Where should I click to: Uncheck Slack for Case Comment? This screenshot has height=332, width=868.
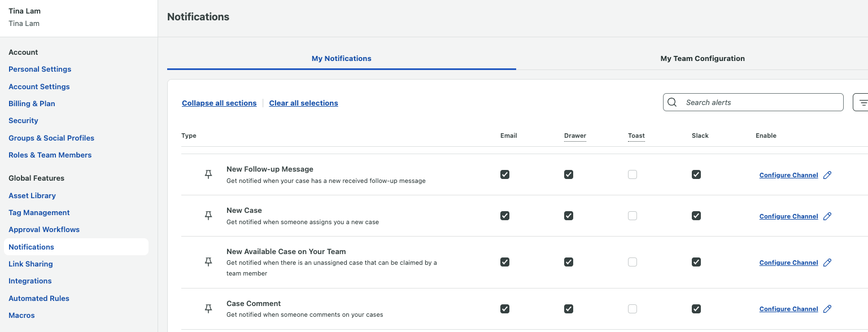point(696,309)
